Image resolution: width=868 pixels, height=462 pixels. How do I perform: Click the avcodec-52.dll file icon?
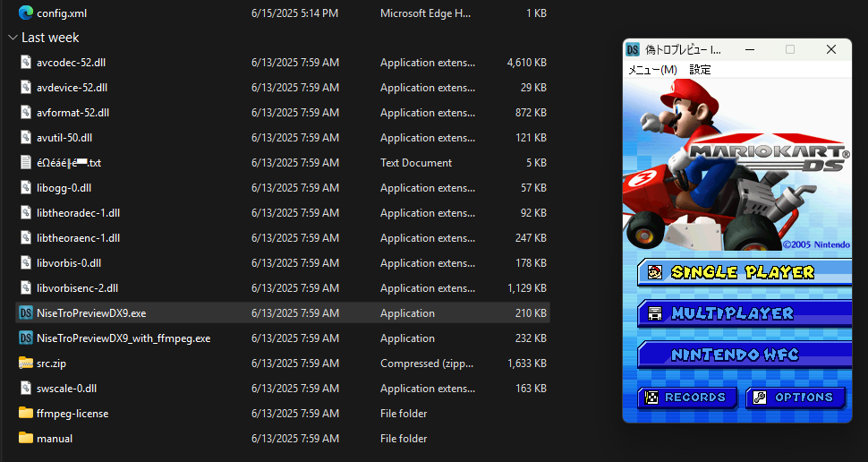click(25, 62)
